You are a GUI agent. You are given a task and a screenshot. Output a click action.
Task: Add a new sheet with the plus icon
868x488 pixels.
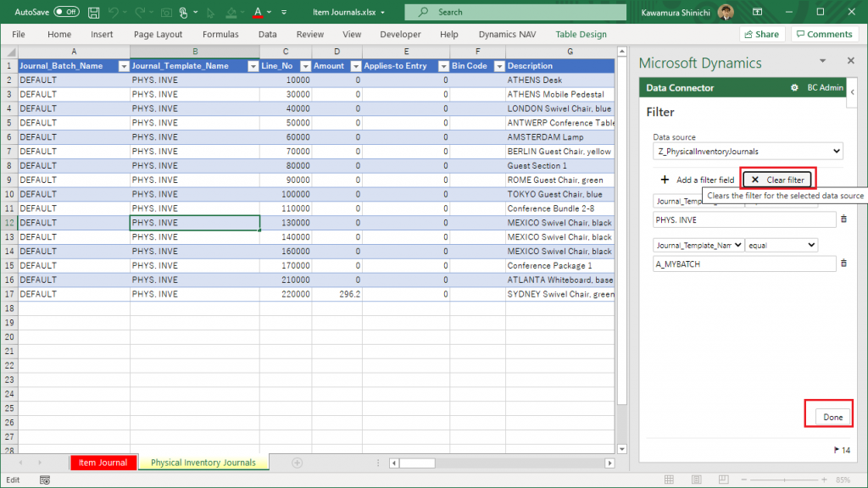[x=298, y=463]
